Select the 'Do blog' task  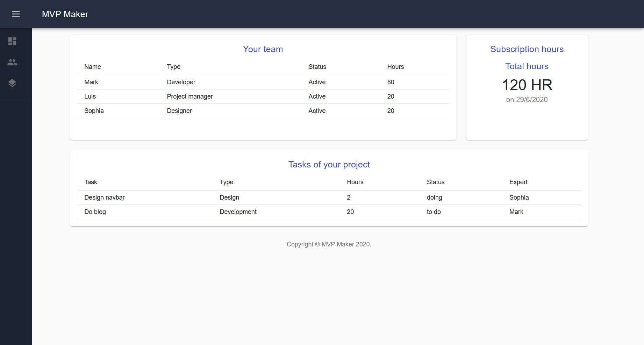(95, 212)
